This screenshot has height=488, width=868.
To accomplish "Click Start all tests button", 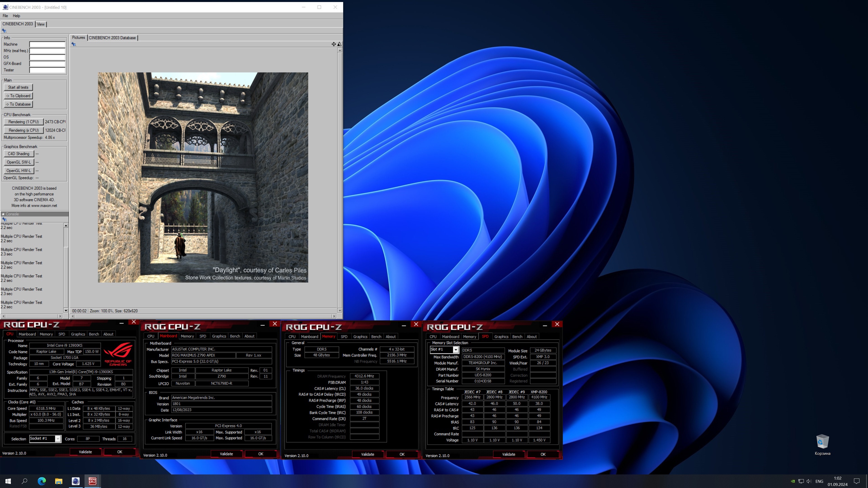I will pyautogui.click(x=18, y=87).
